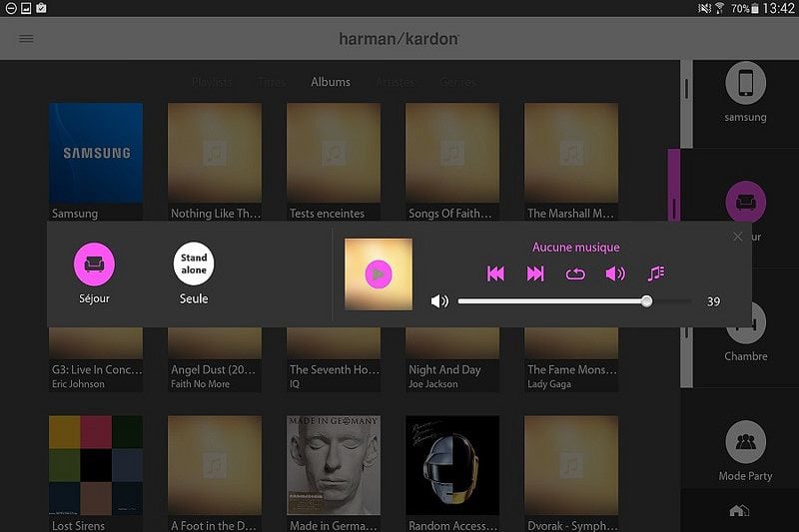Tap the Wi-Fi status icon
This screenshot has height=532, width=799.
tap(719, 8)
